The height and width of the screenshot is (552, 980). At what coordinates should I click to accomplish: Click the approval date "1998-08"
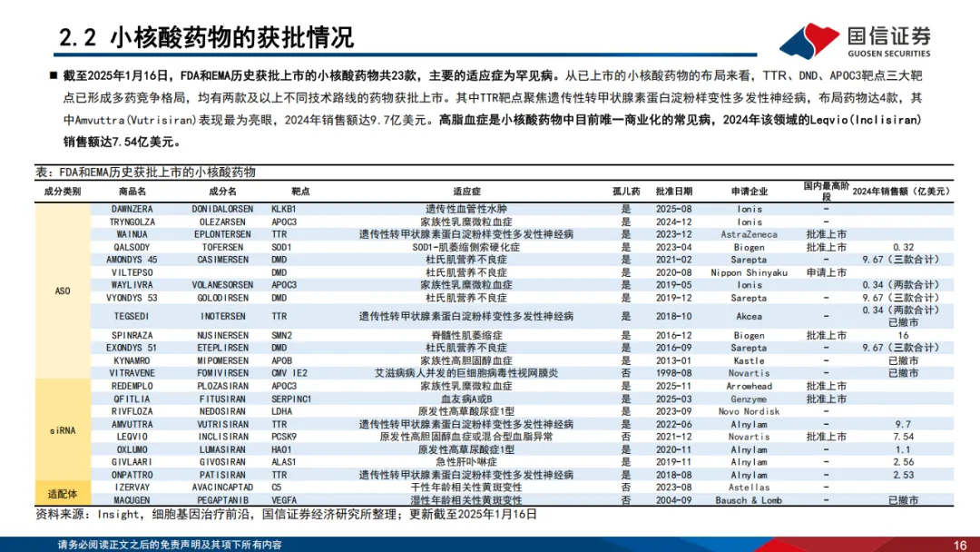pos(673,373)
